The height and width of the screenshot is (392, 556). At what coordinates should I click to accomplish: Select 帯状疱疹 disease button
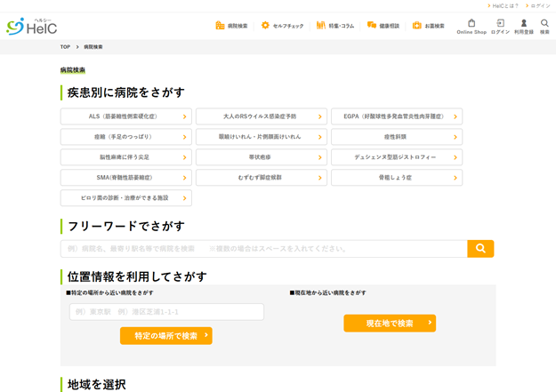[x=261, y=157]
